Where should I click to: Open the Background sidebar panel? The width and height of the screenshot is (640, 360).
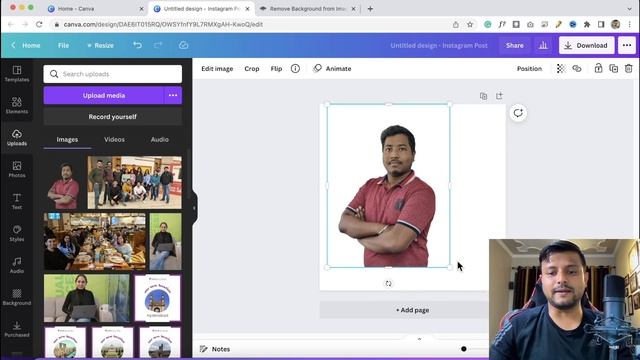pyautogui.click(x=17, y=297)
